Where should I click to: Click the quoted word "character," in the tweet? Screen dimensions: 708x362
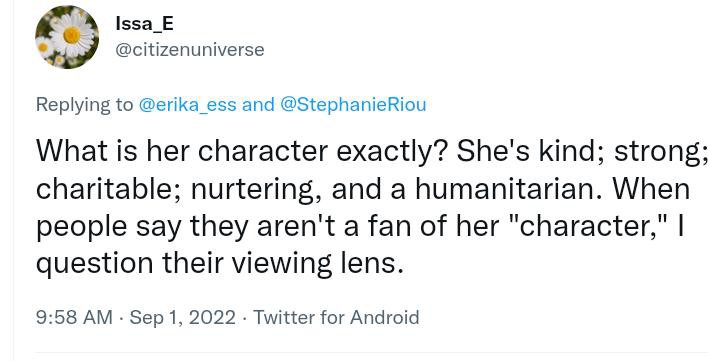[x=591, y=226]
